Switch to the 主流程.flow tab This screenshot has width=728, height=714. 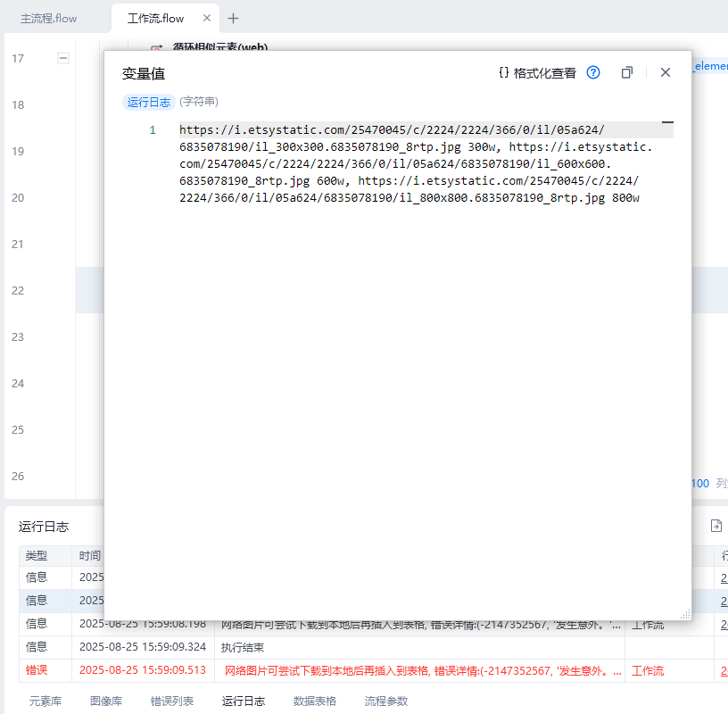pyautogui.click(x=49, y=19)
